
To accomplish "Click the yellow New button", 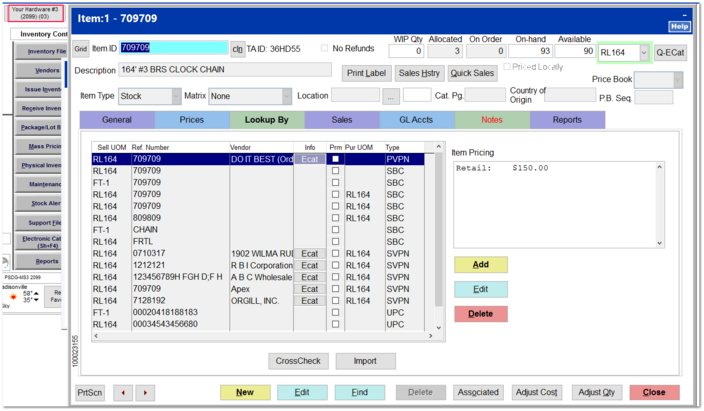I will point(245,393).
